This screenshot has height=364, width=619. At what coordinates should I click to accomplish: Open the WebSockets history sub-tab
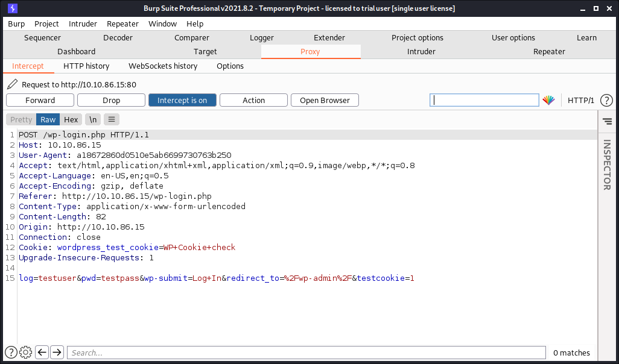(x=163, y=66)
